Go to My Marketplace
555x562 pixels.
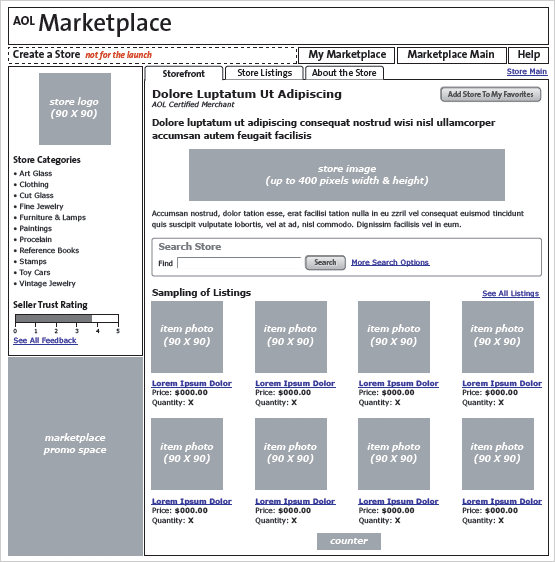346,55
